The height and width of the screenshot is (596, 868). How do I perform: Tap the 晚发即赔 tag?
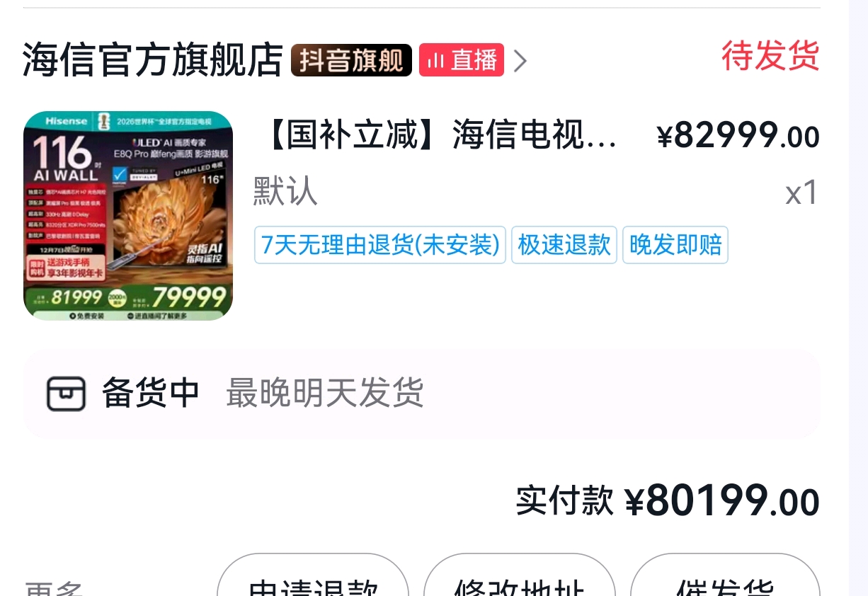[x=675, y=245]
